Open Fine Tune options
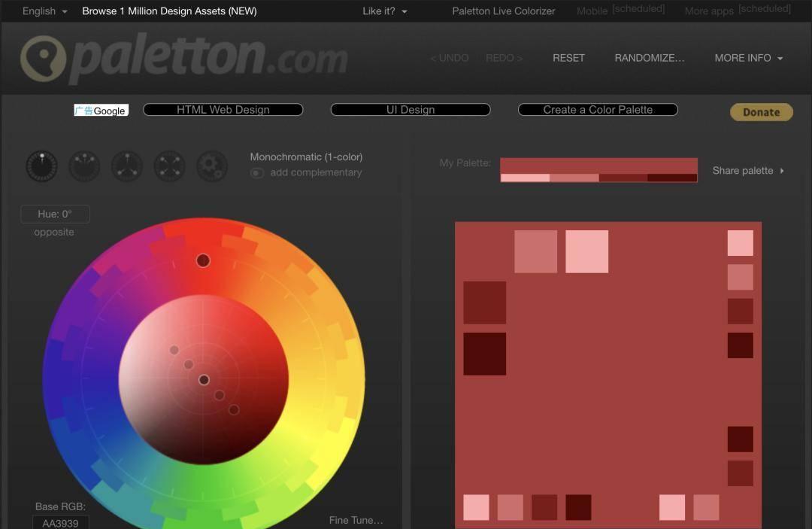This screenshot has height=529, width=812. tap(356, 520)
